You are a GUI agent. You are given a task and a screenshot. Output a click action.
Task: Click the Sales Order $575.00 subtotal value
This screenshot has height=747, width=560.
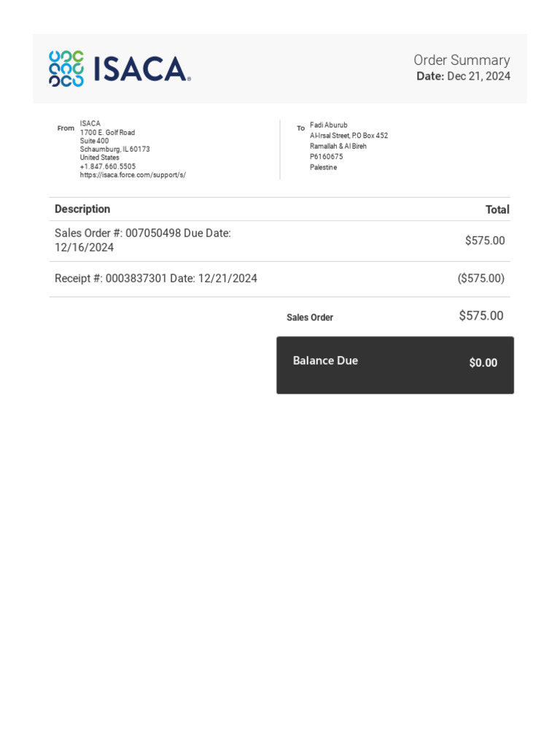pyautogui.click(x=481, y=316)
